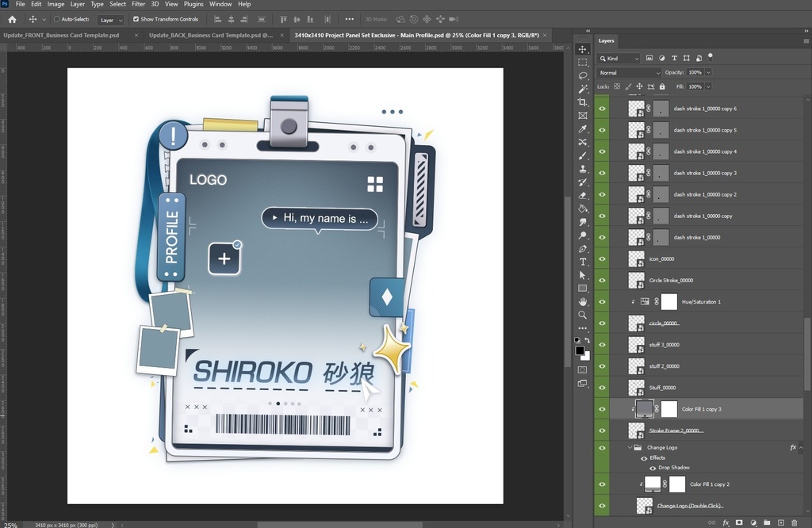Collapse the Change Logo group
The image size is (812, 528).
[x=630, y=447]
